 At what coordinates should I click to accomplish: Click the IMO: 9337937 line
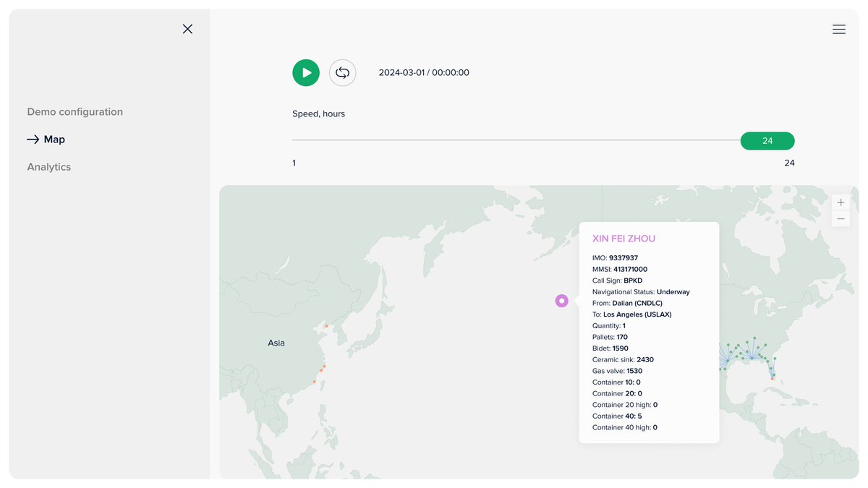(x=616, y=258)
